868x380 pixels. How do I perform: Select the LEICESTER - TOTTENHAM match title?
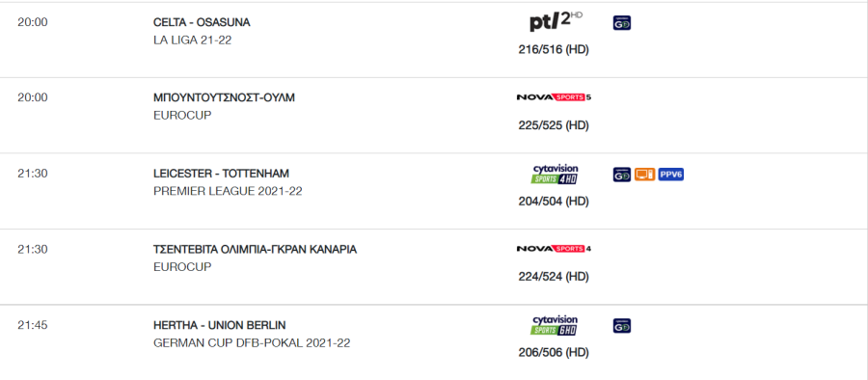click(221, 174)
